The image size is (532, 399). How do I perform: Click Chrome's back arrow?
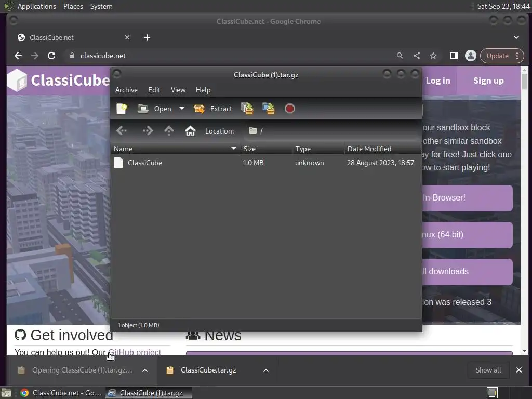coord(18,56)
